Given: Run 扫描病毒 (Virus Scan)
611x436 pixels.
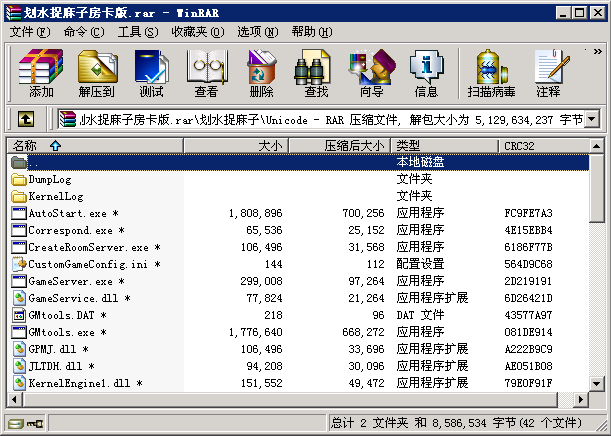Looking at the screenshot, I should pos(491,74).
